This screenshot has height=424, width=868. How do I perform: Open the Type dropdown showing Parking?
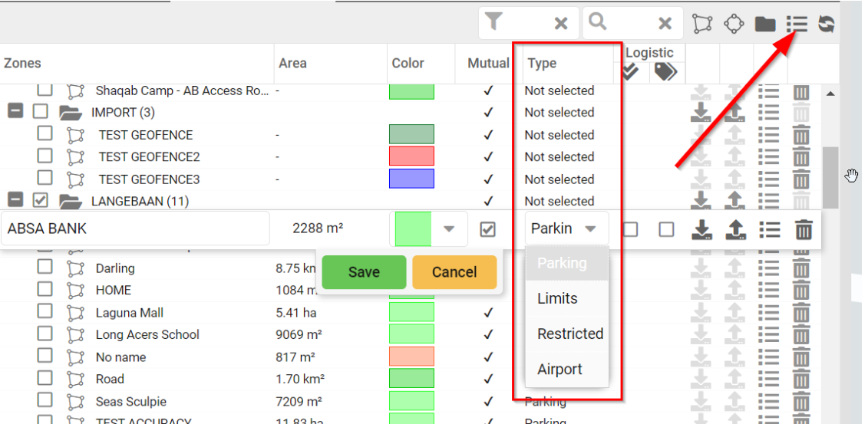566,228
